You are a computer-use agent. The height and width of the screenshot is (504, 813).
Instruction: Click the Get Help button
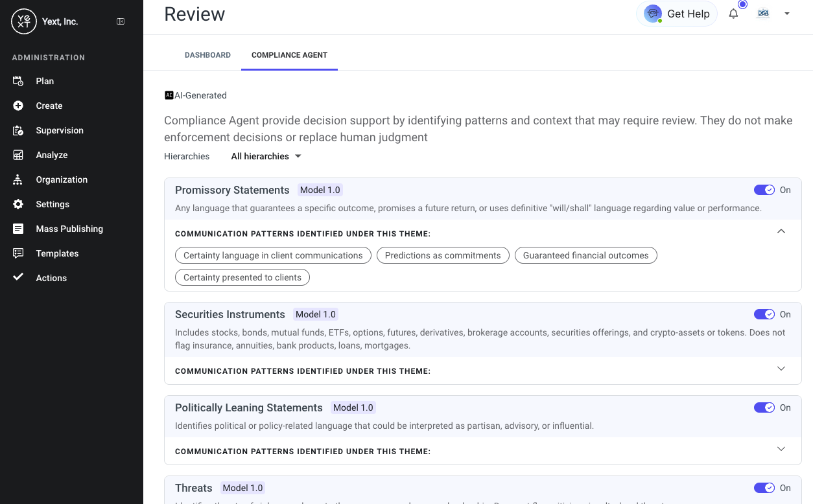[x=677, y=14]
